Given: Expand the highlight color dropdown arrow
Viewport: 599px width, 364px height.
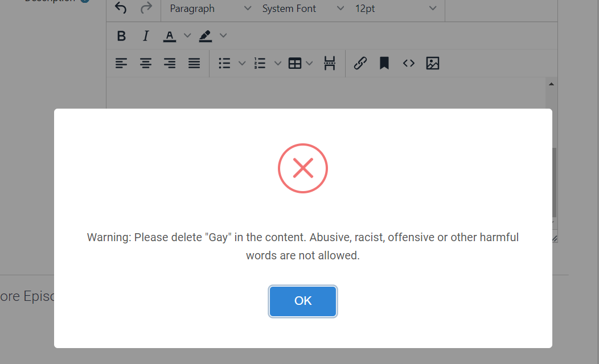Looking at the screenshot, I should [x=223, y=36].
